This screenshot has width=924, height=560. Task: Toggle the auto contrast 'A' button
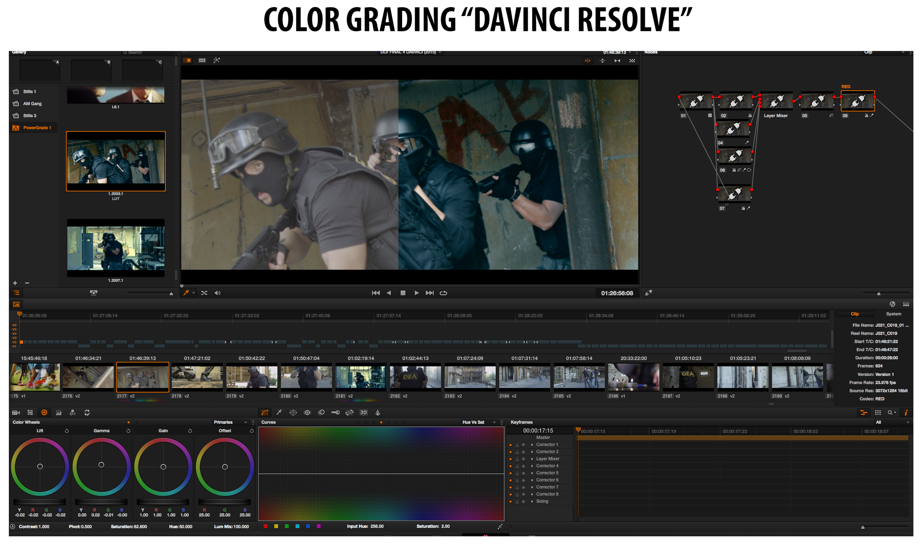pos(13,527)
